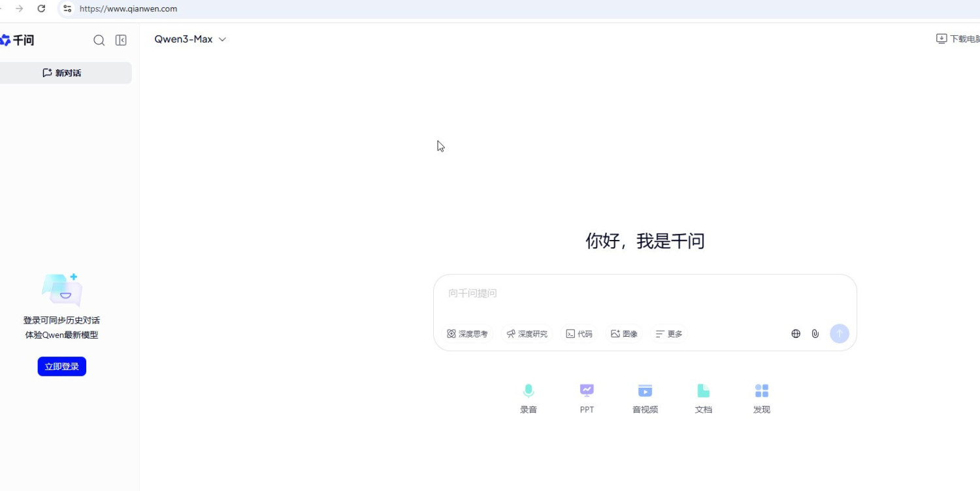Enable the 图像 image mode
980x491 pixels.
point(624,334)
